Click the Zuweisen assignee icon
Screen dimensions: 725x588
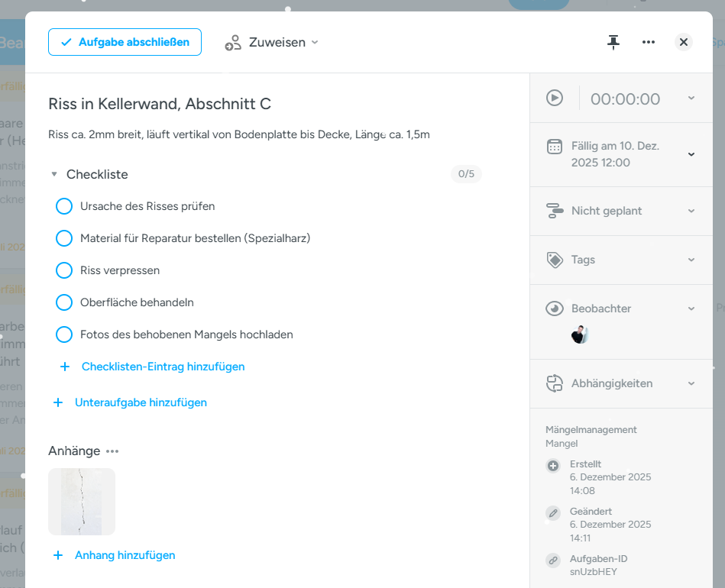pyautogui.click(x=231, y=42)
